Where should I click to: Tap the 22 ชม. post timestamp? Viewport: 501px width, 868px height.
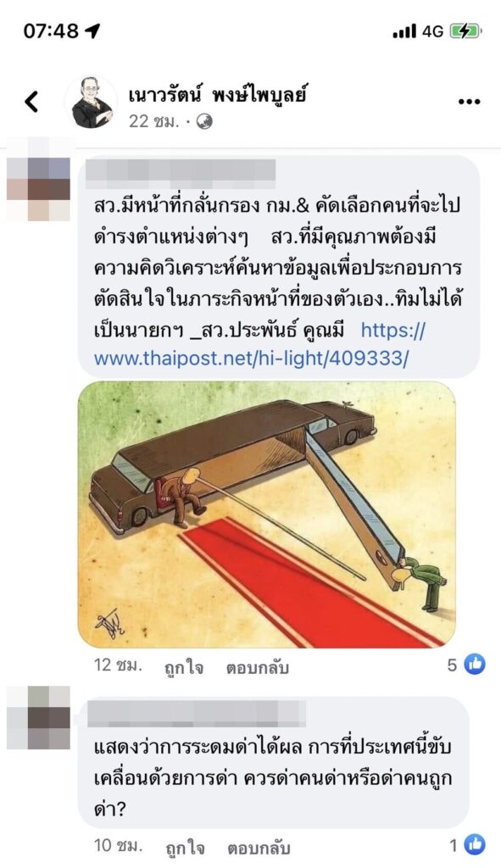click(x=154, y=121)
